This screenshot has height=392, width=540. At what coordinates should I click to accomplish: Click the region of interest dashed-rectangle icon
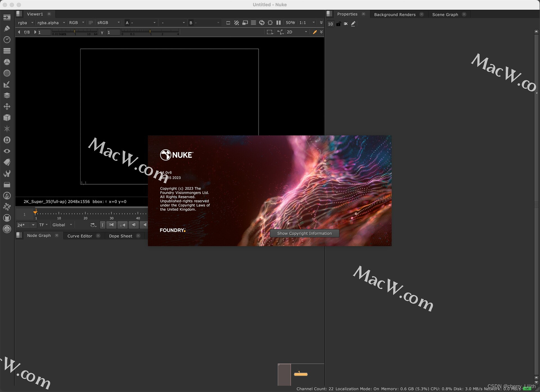tap(270, 32)
